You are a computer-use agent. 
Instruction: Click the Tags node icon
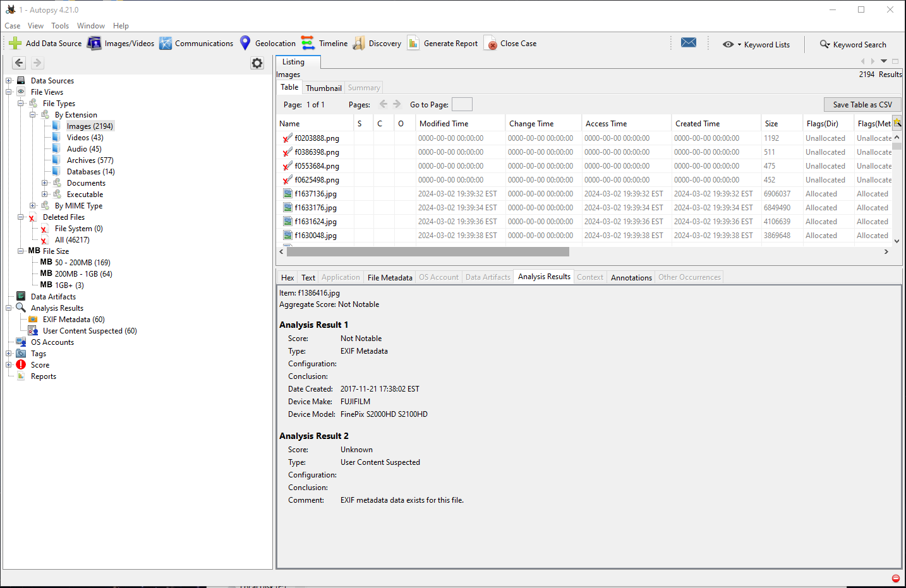[x=21, y=353]
